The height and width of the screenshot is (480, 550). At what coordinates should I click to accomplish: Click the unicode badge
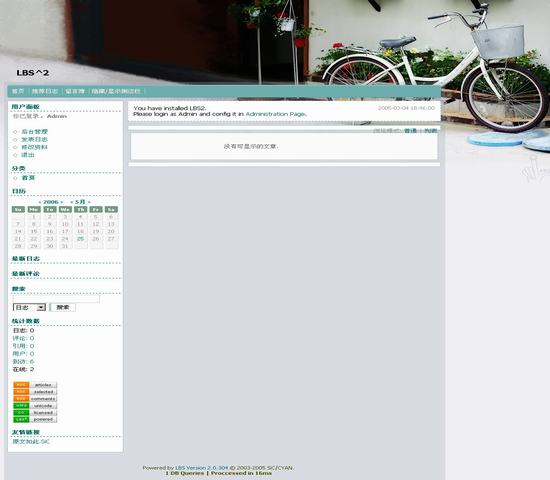pyautogui.click(x=35, y=406)
